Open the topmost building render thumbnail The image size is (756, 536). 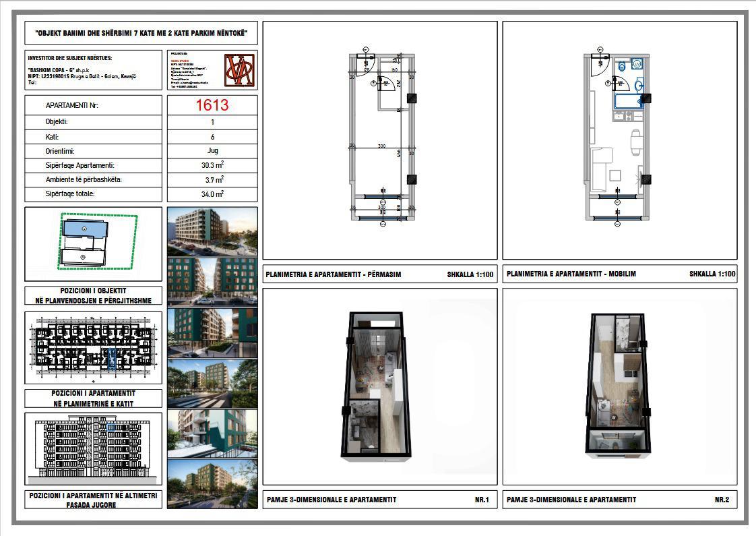[212, 231]
